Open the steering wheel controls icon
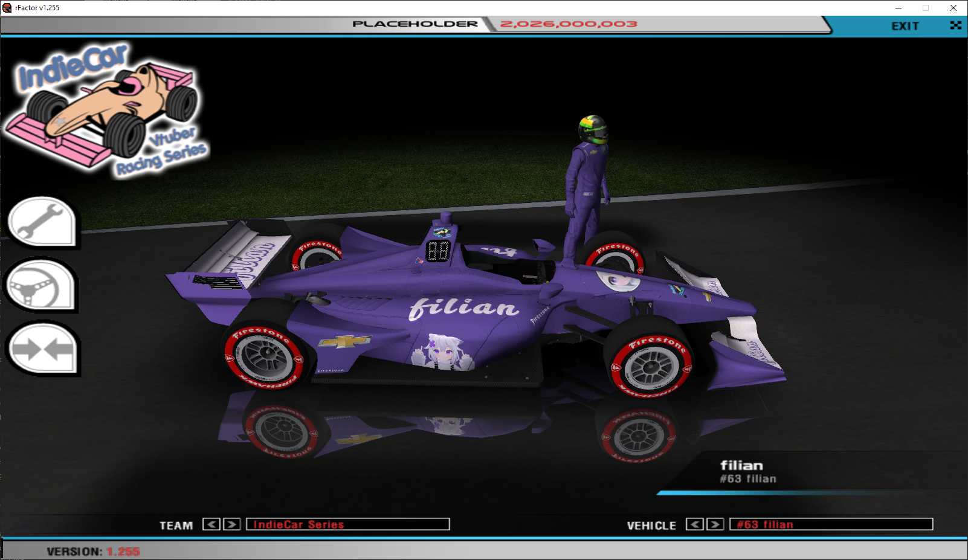The height and width of the screenshot is (560, 968). tap(41, 285)
